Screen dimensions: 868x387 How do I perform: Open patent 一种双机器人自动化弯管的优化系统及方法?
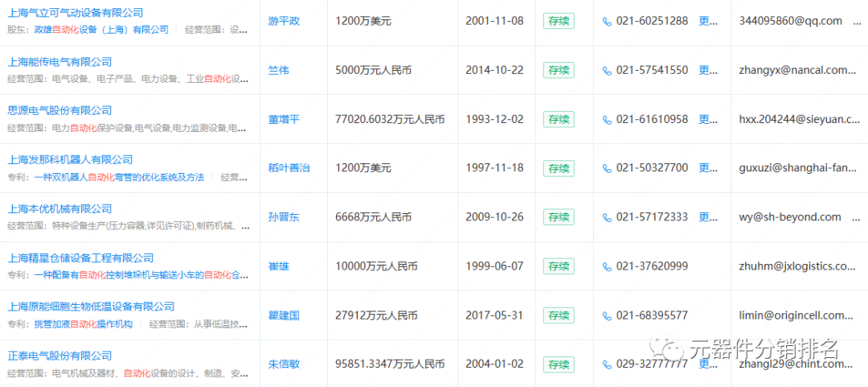(x=119, y=178)
